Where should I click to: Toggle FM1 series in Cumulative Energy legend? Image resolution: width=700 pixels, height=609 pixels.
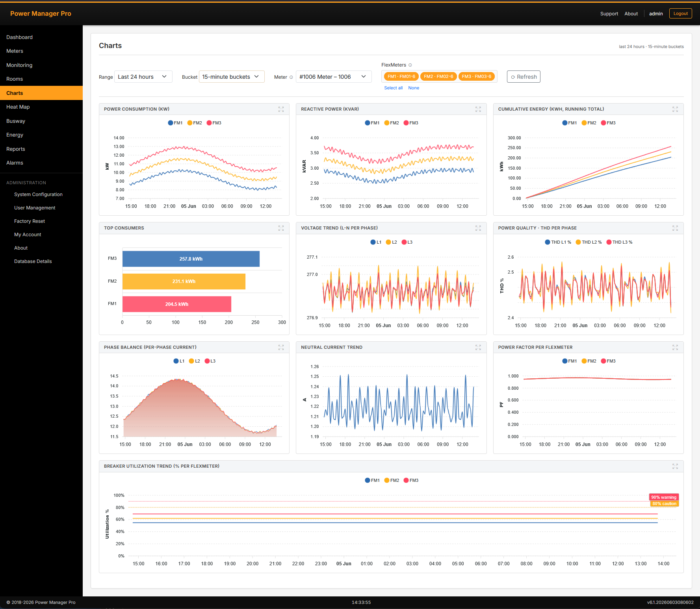tap(570, 123)
